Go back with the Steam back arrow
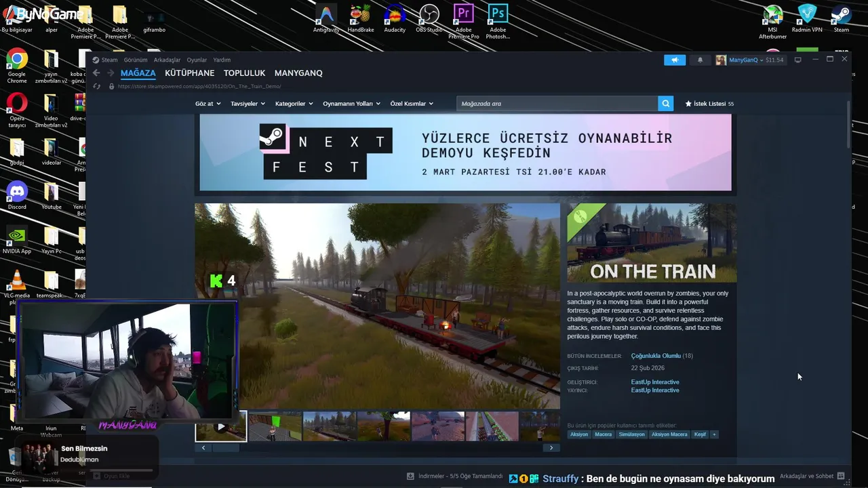Image resolution: width=868 pixels, height=488 pixels. tap(96, 73)
